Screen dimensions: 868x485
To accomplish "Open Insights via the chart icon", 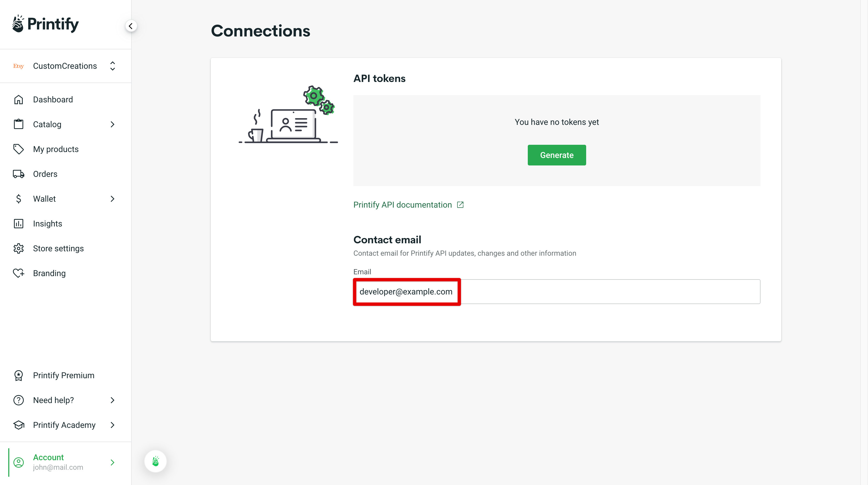I will [19, 223].
